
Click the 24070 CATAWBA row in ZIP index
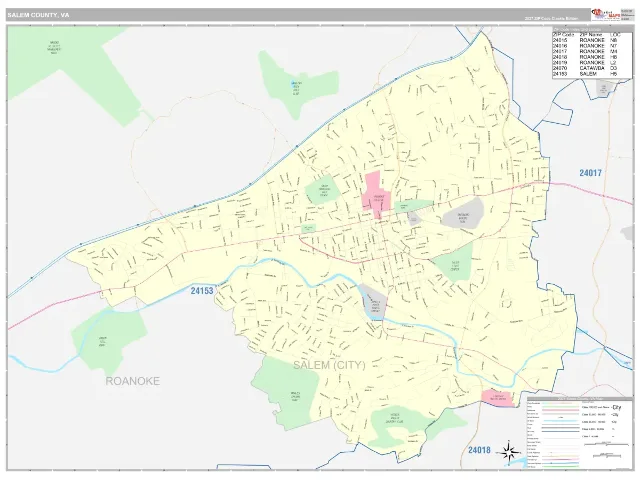585,69
